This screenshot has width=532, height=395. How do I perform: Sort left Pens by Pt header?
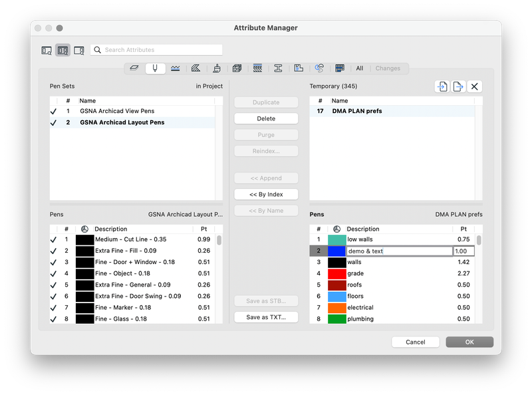(204, 229)
